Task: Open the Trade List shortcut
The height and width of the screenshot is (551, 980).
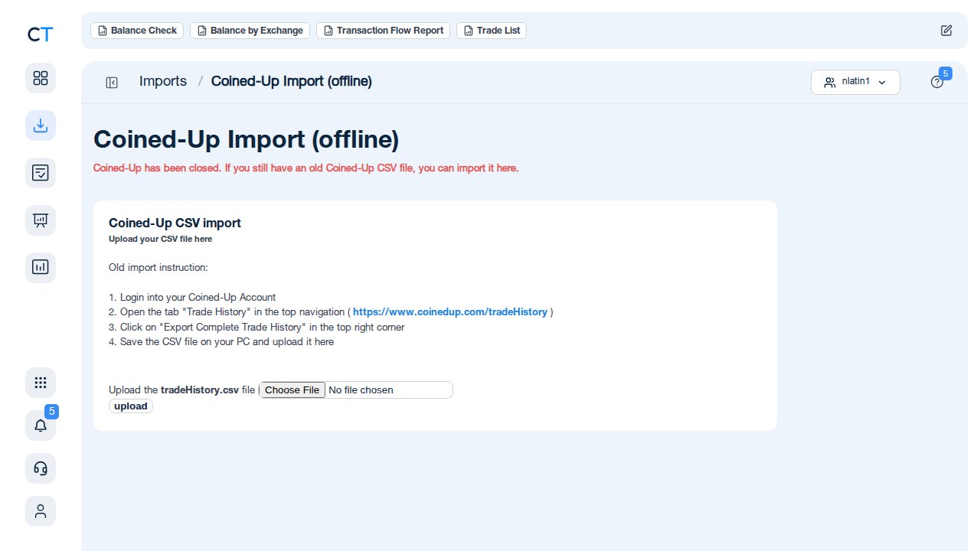Action: pos(492,31)
